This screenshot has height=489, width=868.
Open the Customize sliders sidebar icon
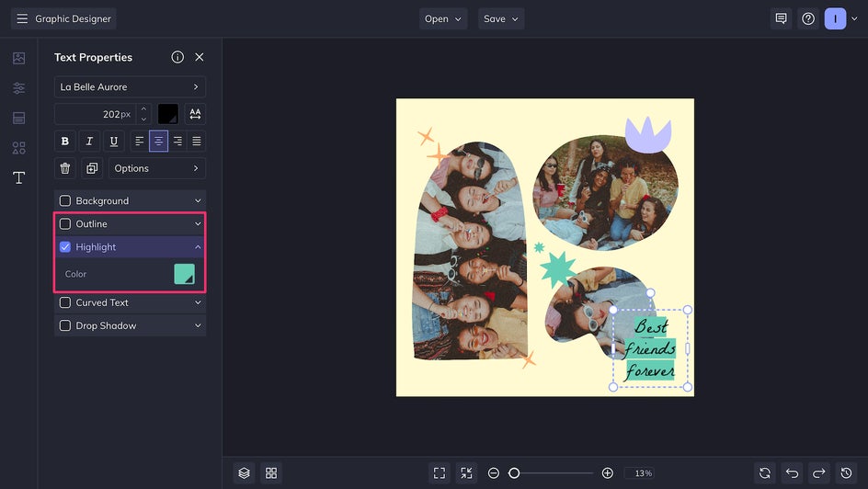coord(18,88)
